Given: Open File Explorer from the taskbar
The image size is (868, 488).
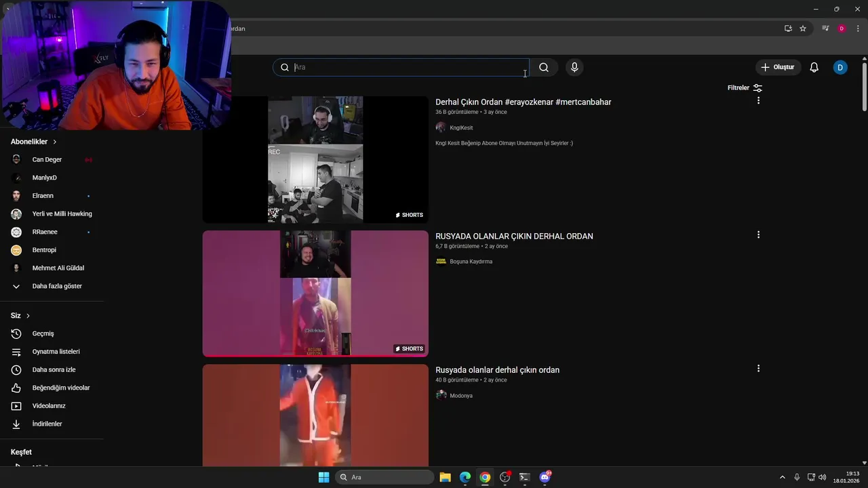Looking at the screenshot, I should 445,477.
